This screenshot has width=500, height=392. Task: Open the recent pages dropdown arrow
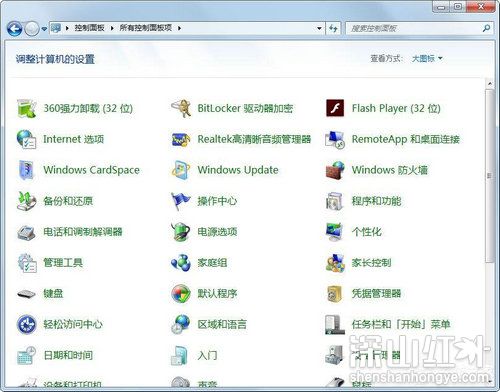[44, 29]
